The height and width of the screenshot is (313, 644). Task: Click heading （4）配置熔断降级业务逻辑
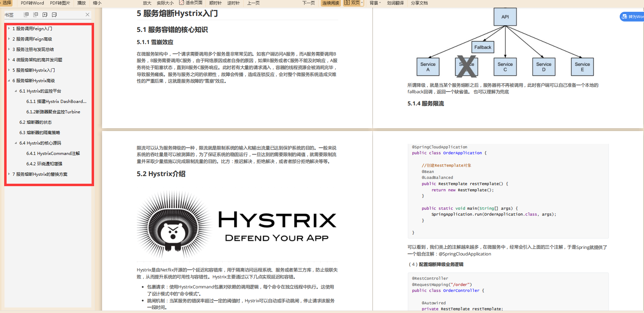click(x=436, y=264)
